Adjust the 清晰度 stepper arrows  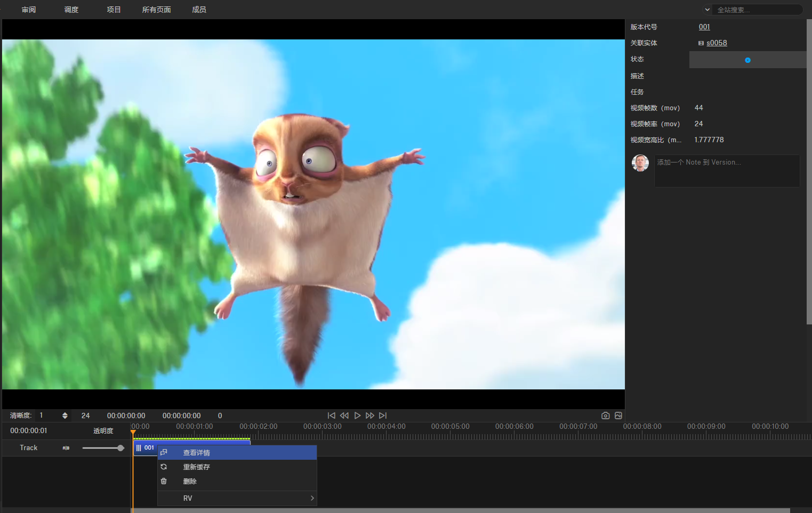point(65,416)
